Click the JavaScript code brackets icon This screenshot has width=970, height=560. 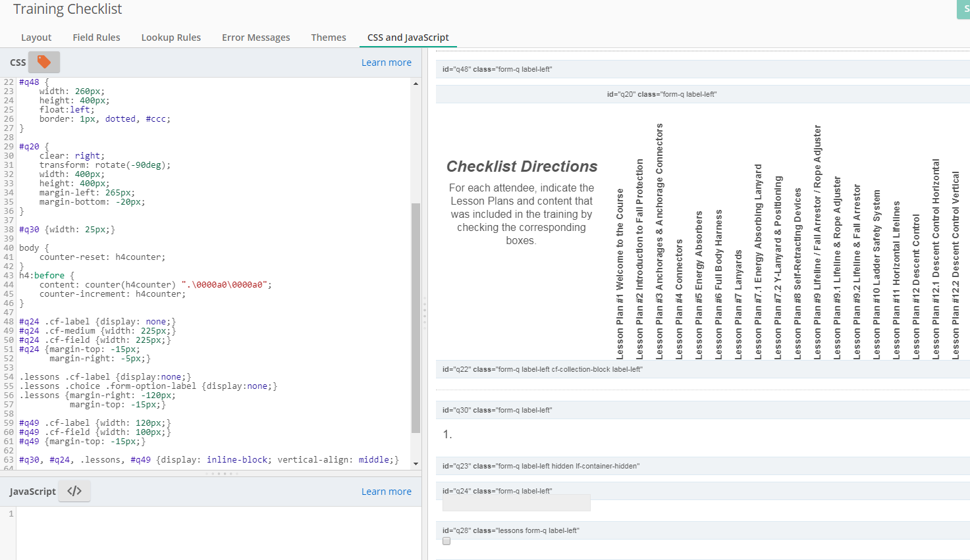74,491
